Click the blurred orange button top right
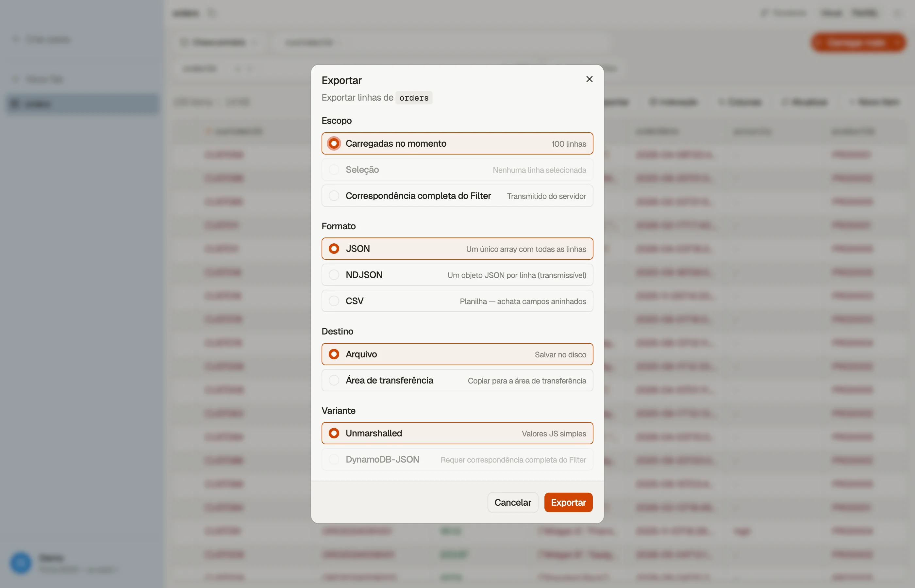 (x=858, y=42)
